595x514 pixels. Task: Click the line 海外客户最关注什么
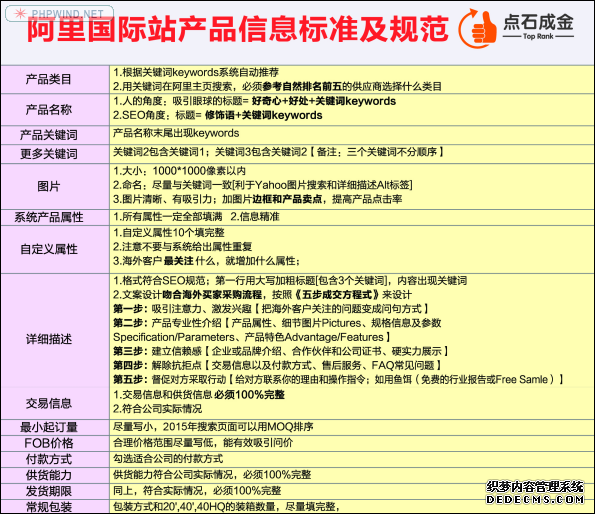pos(206,261)
